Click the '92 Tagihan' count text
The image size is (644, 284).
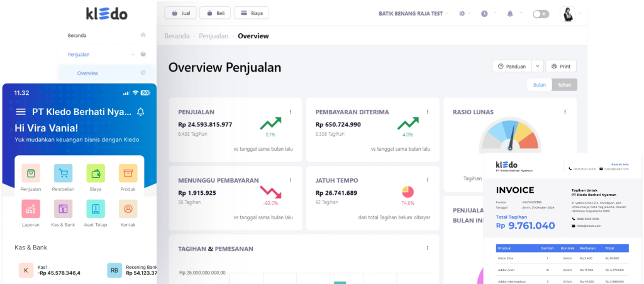(x=327, y=202)
